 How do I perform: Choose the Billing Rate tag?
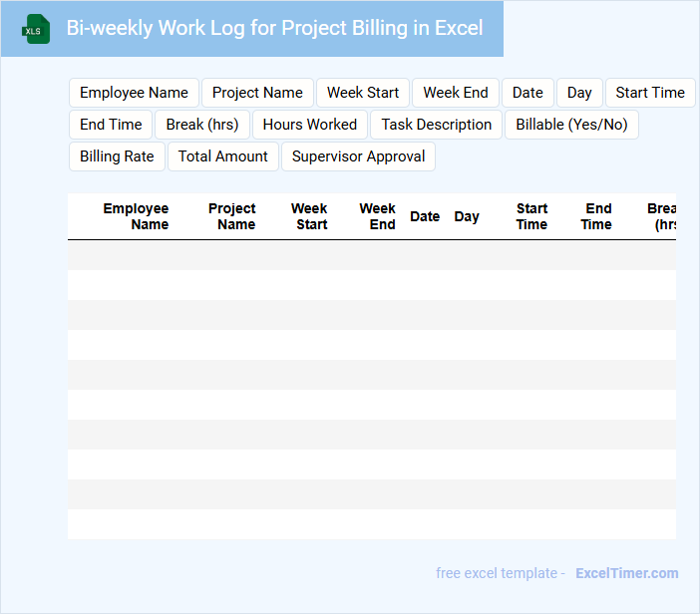117,156
